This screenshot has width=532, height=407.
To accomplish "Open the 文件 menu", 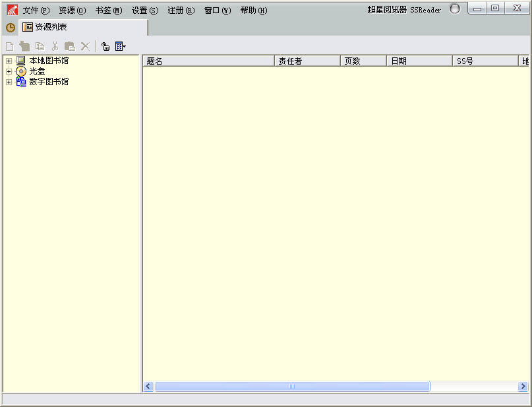I will [x=36, y=11].
